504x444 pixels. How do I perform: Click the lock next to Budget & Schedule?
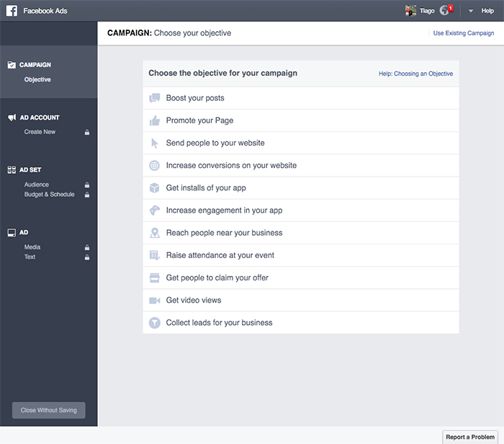[87, 195]
